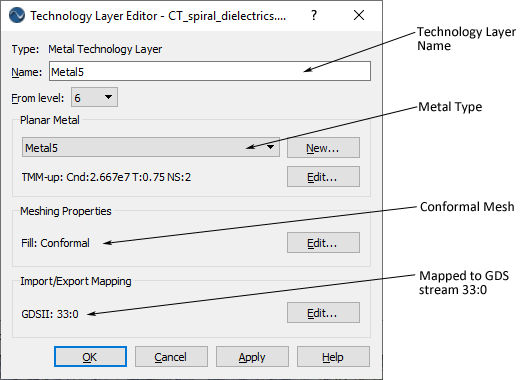
Task: Apply the technology layer changes
Action: (x=252, y=357)
